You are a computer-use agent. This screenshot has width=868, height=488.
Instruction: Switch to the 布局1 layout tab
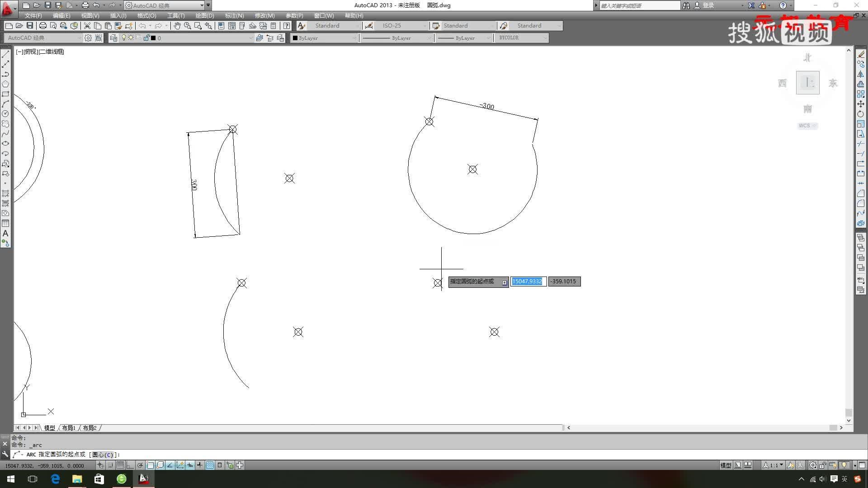pos(69,428)
